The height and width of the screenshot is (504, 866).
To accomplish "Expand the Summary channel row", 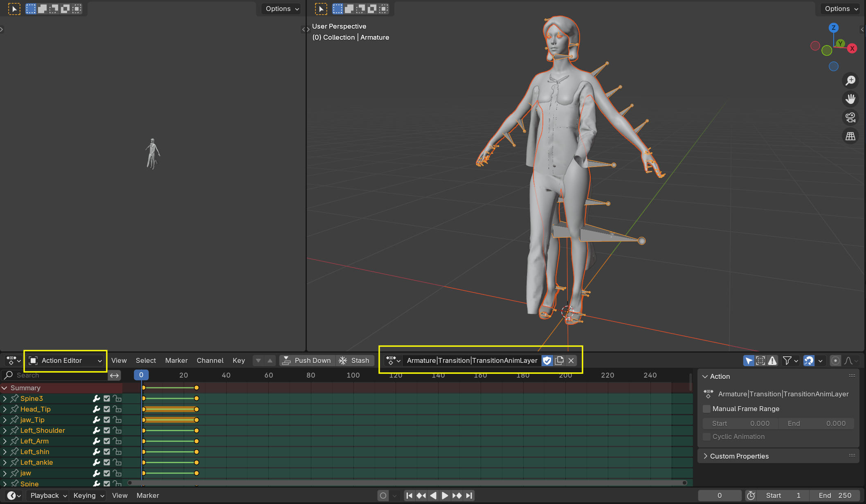I will [x=5, y=387].
